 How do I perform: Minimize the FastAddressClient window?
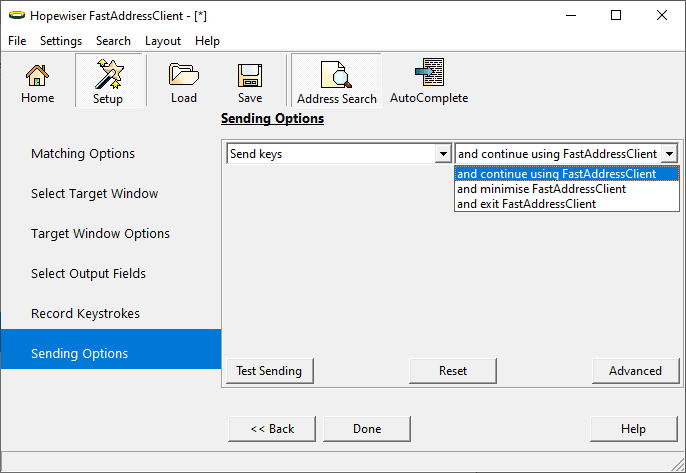tap(571, 15)
